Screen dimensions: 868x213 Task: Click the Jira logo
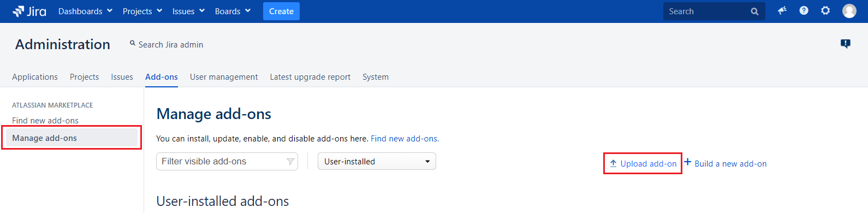coord(29,11)
